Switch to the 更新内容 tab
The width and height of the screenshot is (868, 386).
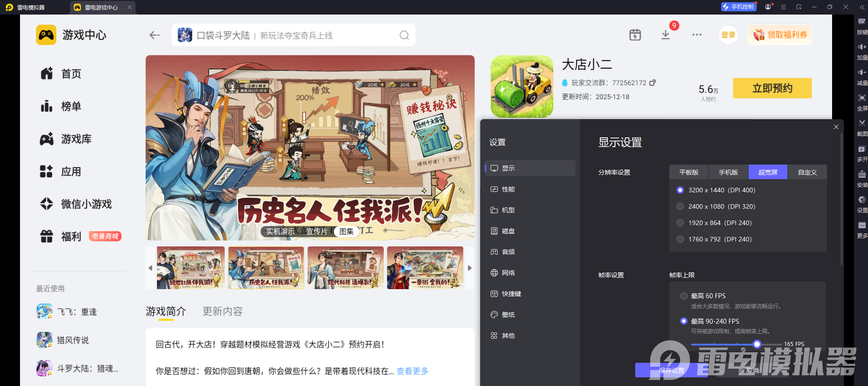(222, 311)
